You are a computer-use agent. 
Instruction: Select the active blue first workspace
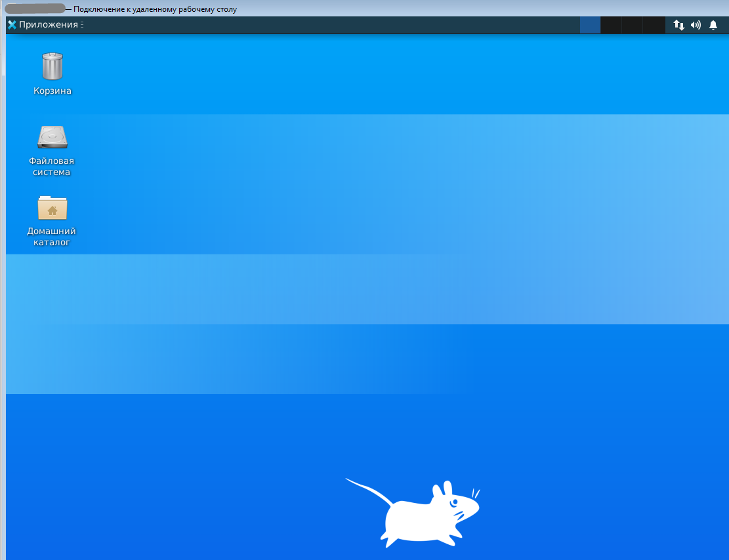[x=591, y=25]
